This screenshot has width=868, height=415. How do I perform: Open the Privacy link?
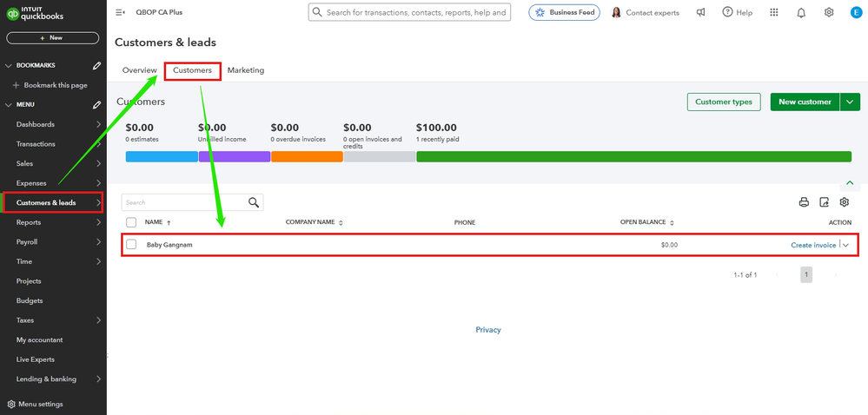[488, 330]
